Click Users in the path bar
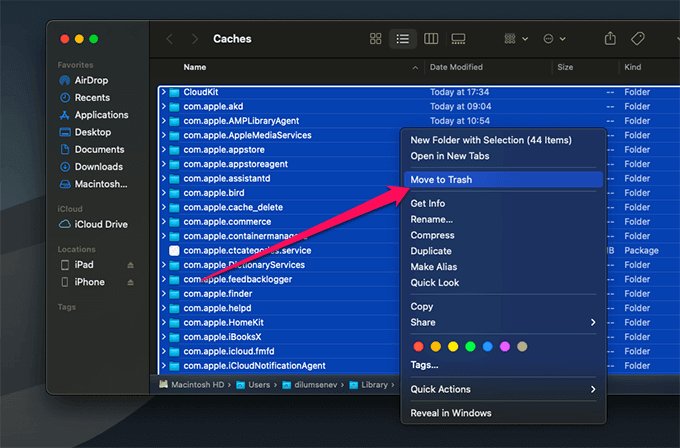Image resolution: width=680 pixels, height=448 pixels. (254, 385)
